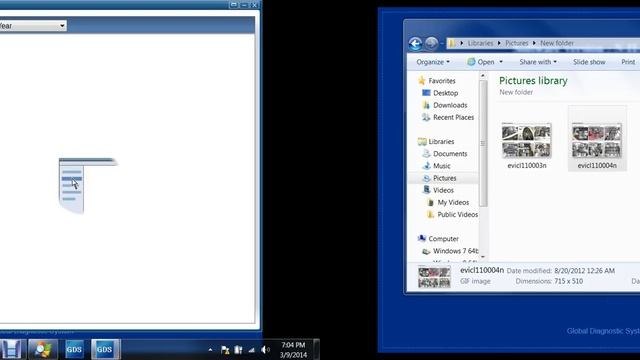Open Downloads in navigation pane
The height and width of the screenshot is (360, 640).
[x=450, y=105]
